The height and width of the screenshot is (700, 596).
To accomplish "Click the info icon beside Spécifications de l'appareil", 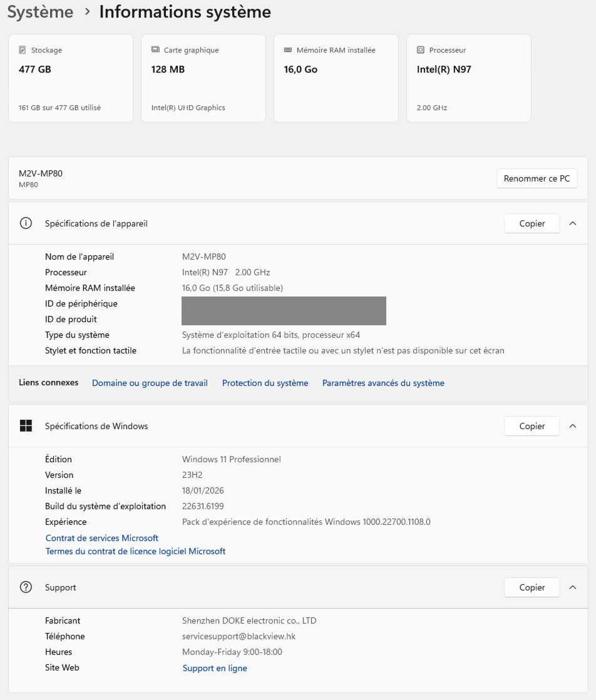I will click(x=26, y=223).
